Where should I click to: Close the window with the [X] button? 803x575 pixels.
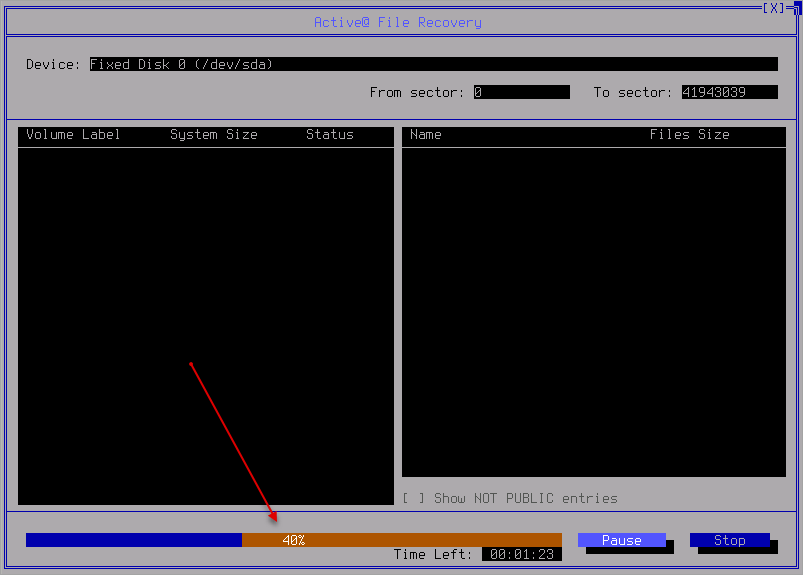[x=773, y=8]
